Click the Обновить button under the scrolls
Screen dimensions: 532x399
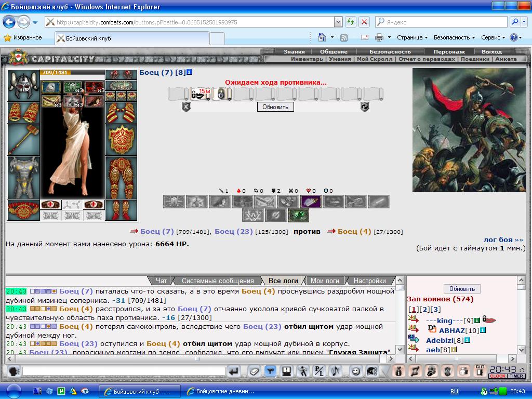coord(275,107)
